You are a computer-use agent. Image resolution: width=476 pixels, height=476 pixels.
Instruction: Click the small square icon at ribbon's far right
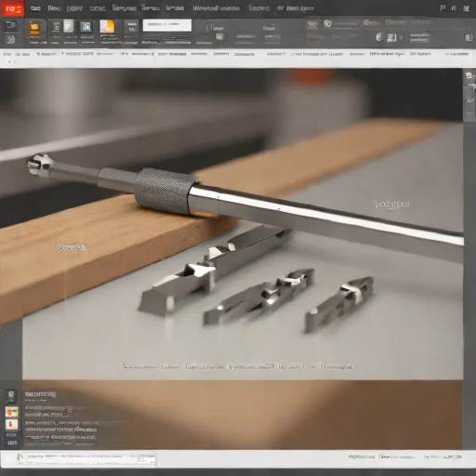[469, 38]
